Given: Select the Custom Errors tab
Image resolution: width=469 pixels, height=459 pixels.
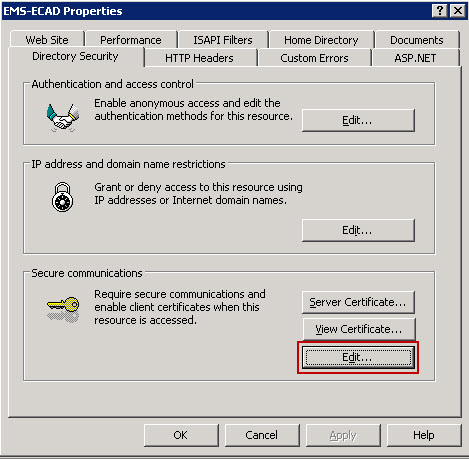Looking at the screenshot, I should tap(314, 58).
